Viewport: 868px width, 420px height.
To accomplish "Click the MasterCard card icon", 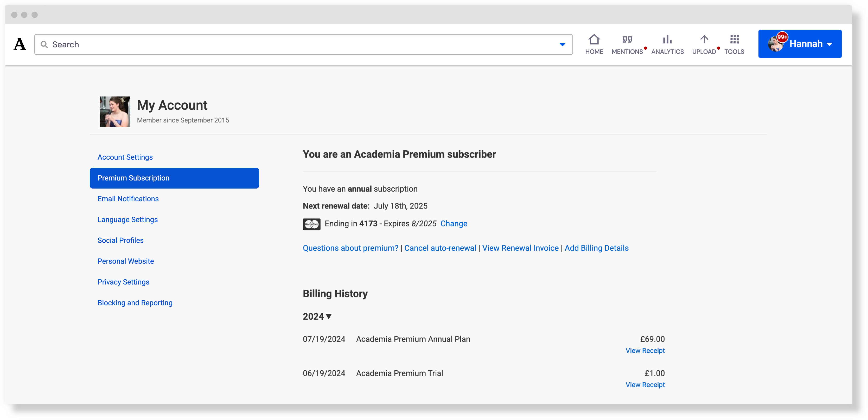I will (311, 224).
